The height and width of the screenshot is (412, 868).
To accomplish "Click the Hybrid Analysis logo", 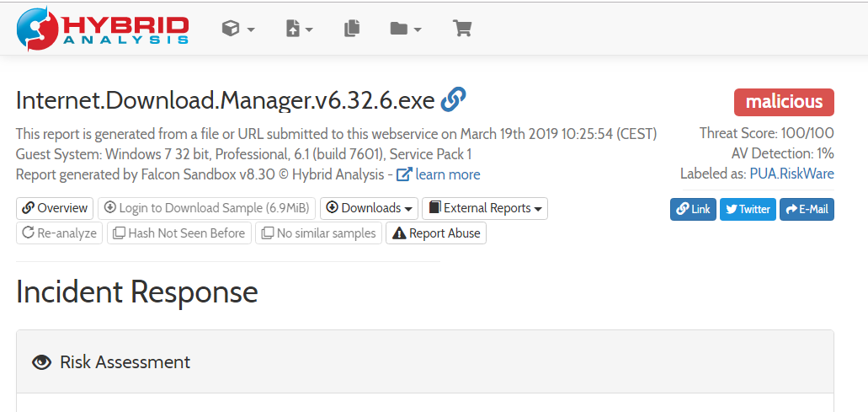I will coord(103,29).
